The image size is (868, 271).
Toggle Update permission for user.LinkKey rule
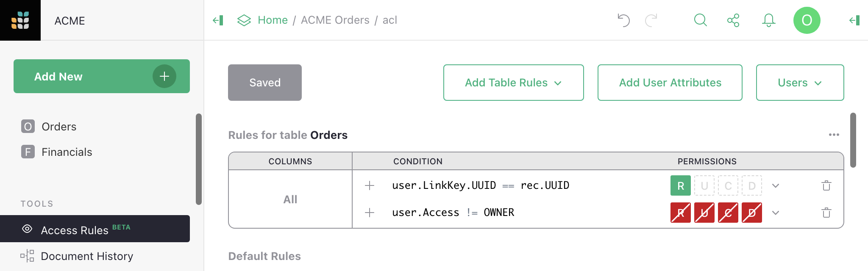[704, 185]
